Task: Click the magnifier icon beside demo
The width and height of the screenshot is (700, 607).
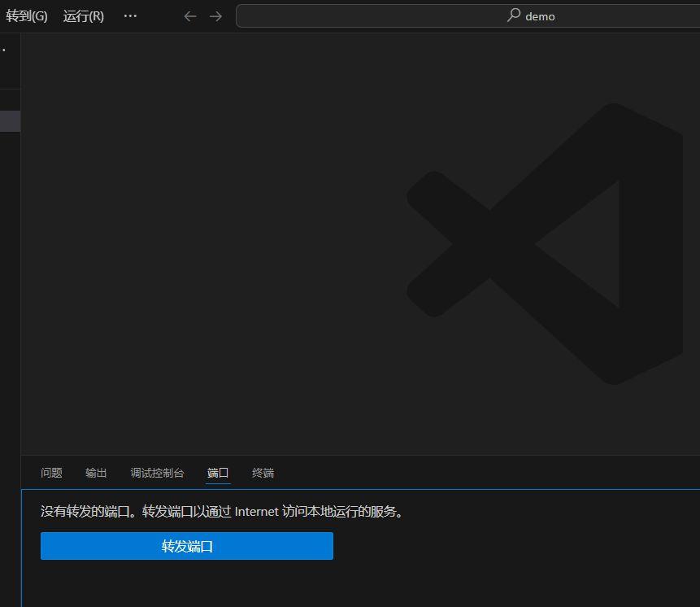Action: click(514, 15)
